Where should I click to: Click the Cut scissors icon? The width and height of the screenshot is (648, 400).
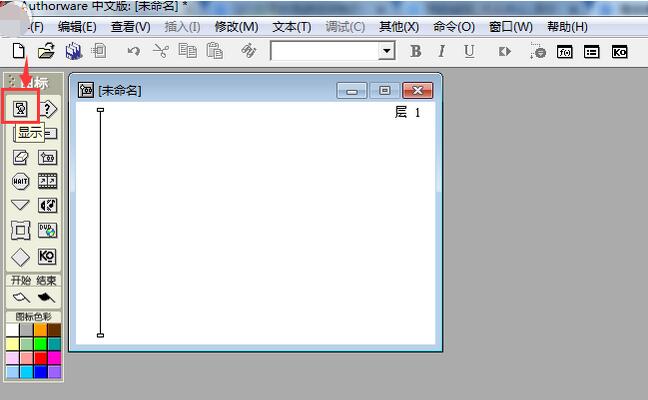[160, 51]
